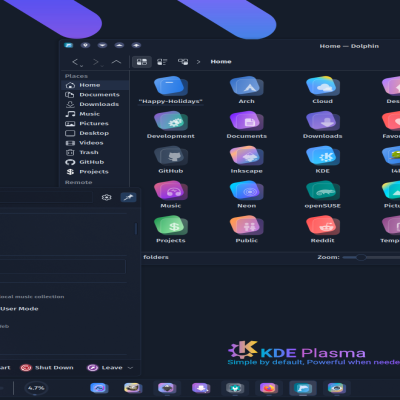The height and width of the screenshot is (400, 400).
Task: Select the Development folder icon
Action: 171,121
